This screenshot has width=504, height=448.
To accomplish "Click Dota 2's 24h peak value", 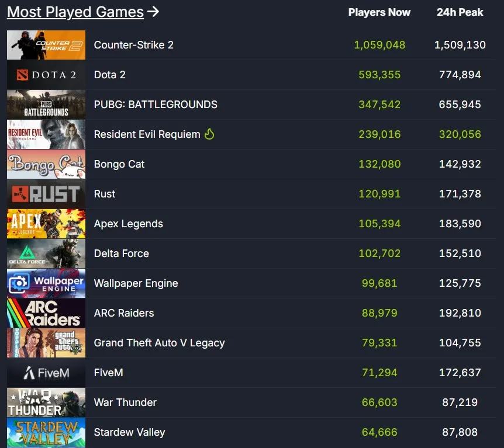I will 460,75.
